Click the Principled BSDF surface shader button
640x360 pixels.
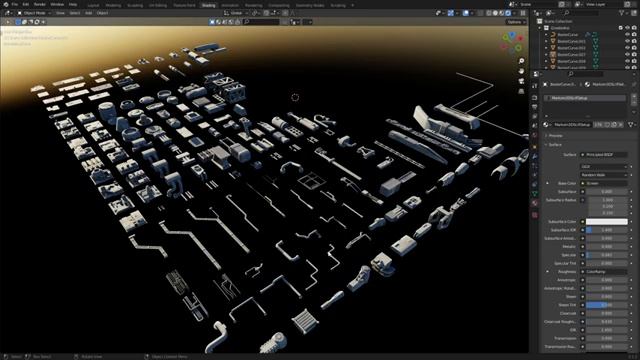604,155
